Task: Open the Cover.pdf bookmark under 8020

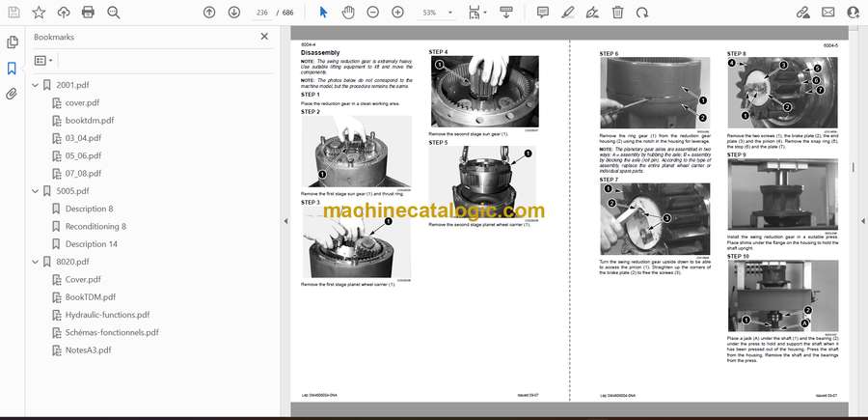Action: click(x=83, y=279)
